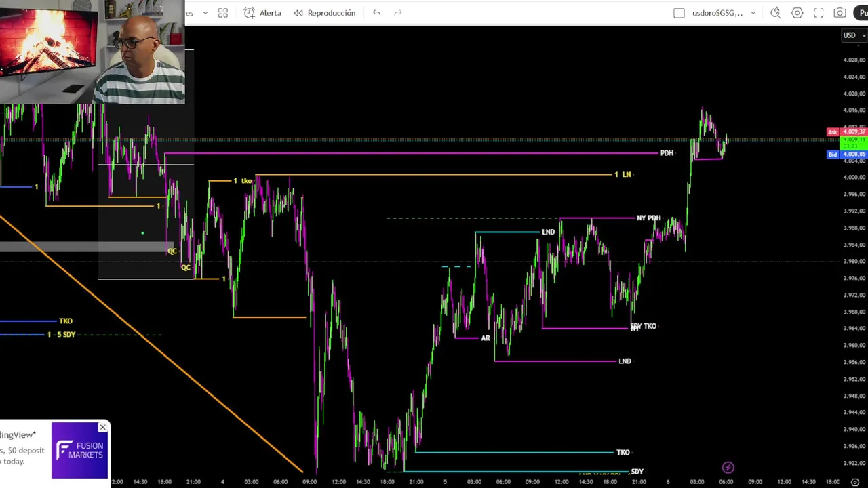868x488 pixels.
Task: Click the purple lightning event marker
Action: coord(728,467)
